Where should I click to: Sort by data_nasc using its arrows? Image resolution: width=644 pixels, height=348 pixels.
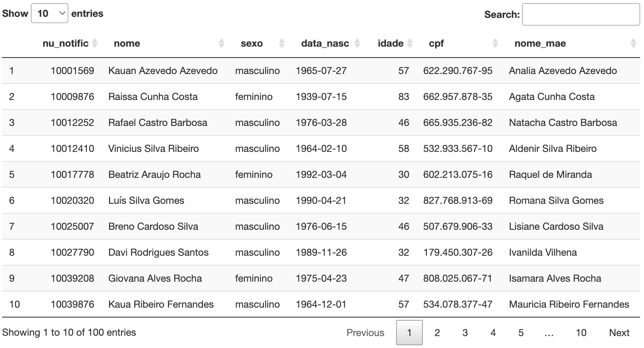(x=357, y=43)
